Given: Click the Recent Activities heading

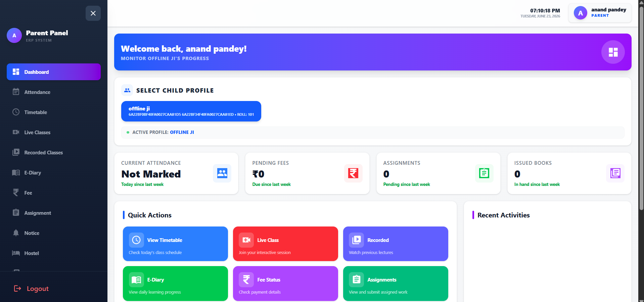Looking at the screenshot, I should (503, 215).
